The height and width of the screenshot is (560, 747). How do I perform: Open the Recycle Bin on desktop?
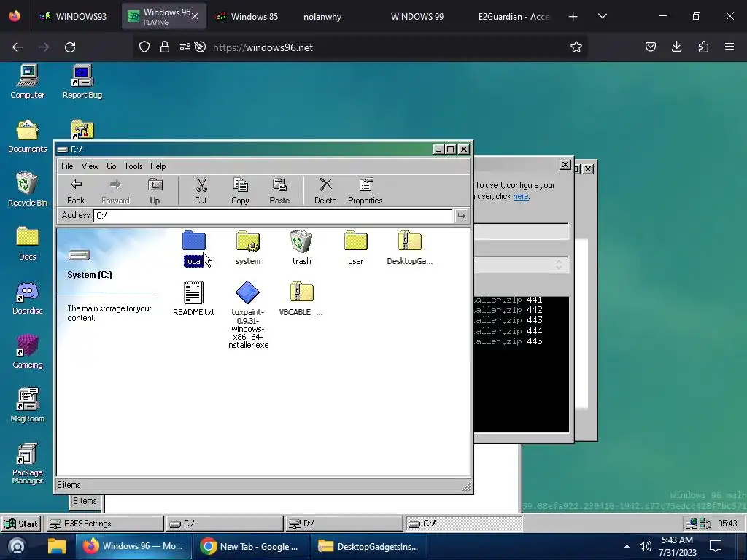(28, 190)
